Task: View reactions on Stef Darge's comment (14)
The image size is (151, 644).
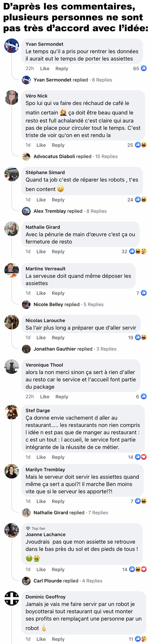Action: [137, 457]
